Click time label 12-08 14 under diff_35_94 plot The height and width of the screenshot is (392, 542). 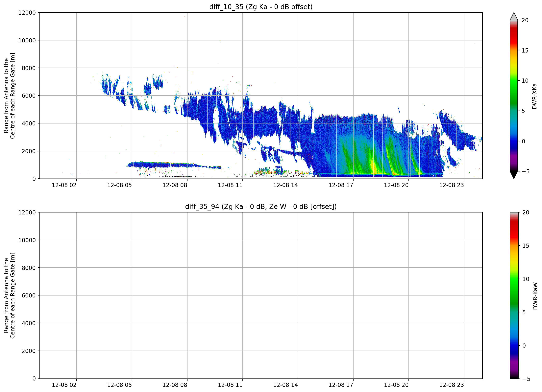pyautogui.click(x=285, y=385)
